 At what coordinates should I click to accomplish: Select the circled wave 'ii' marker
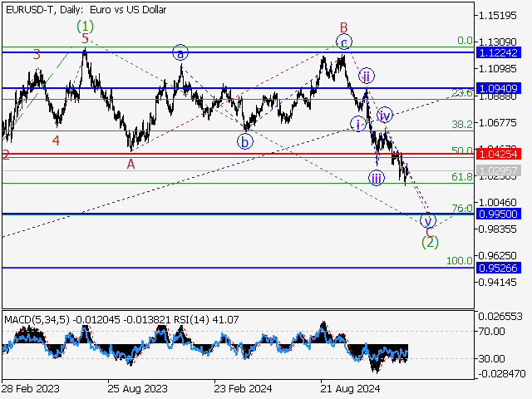click(365, 76)
